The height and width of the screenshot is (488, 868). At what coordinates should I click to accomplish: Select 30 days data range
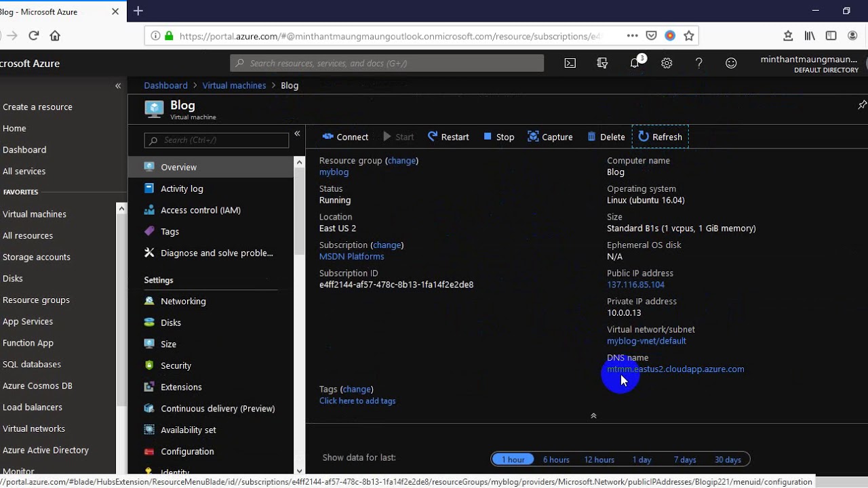coord(728,460)
